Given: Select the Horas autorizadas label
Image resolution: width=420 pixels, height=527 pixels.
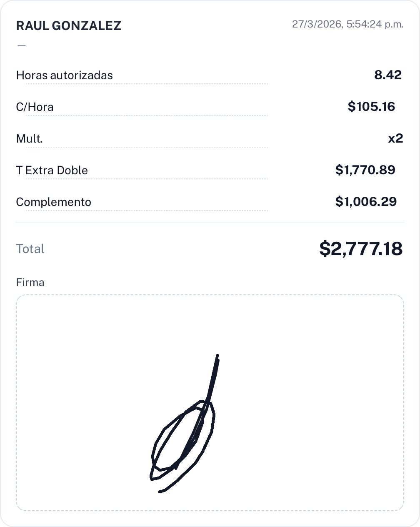Looking at the screenshot, I should pos(64,75).
